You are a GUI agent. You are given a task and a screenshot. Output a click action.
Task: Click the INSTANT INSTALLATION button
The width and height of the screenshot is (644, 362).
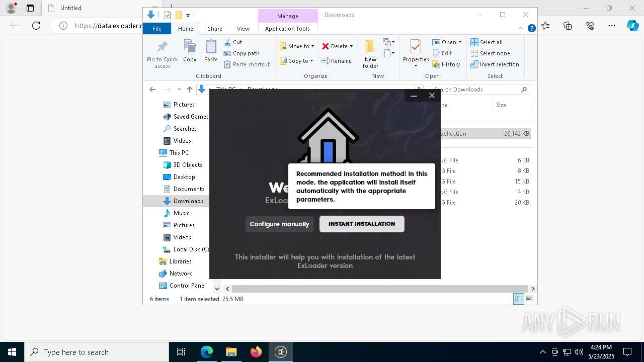[x=362, y=224]
